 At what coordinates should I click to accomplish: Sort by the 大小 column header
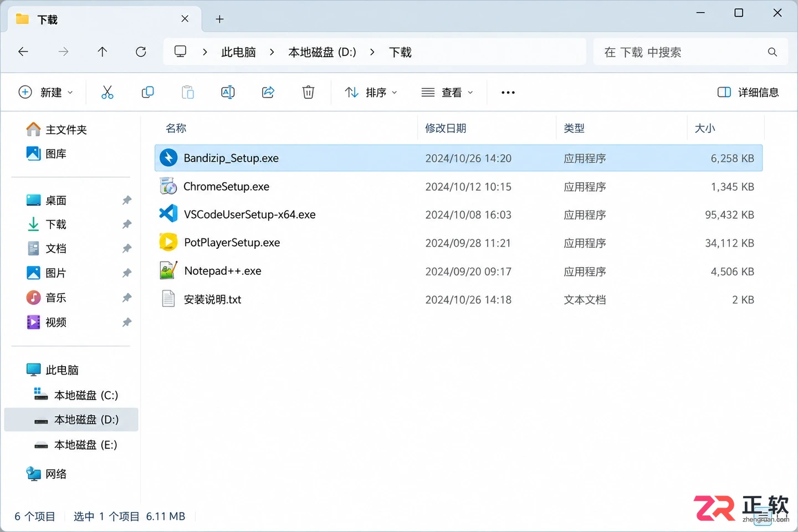(705, 129)
